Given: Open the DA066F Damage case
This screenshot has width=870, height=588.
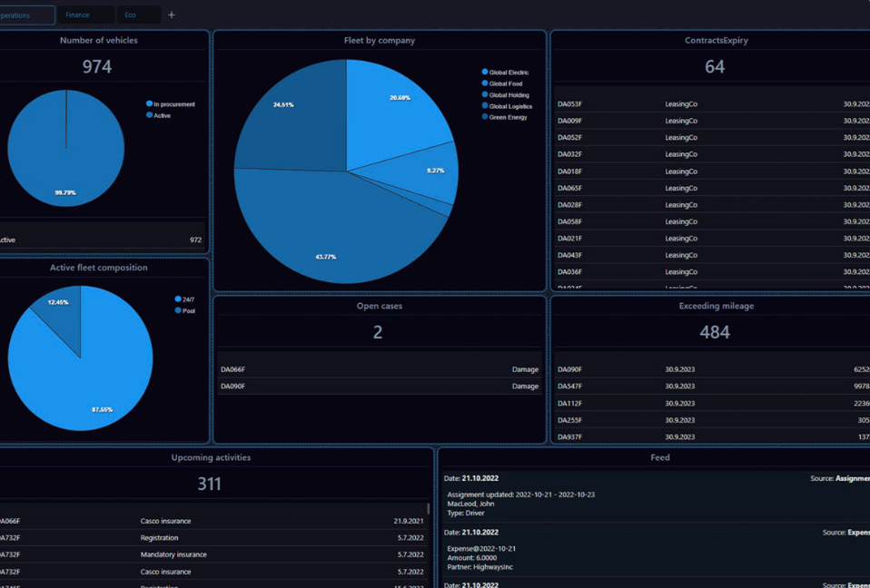Looking at the screenshot, I should tap(379, 369).
